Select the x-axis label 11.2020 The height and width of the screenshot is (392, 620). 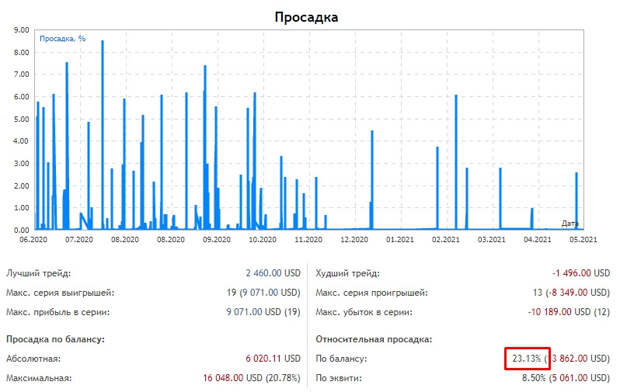308,240
